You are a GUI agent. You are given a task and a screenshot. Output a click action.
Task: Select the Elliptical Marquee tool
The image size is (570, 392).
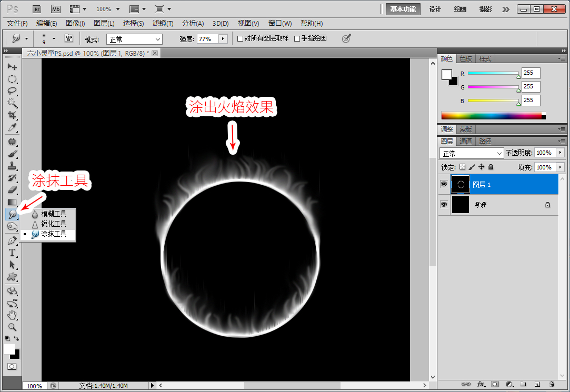point(12,79)
